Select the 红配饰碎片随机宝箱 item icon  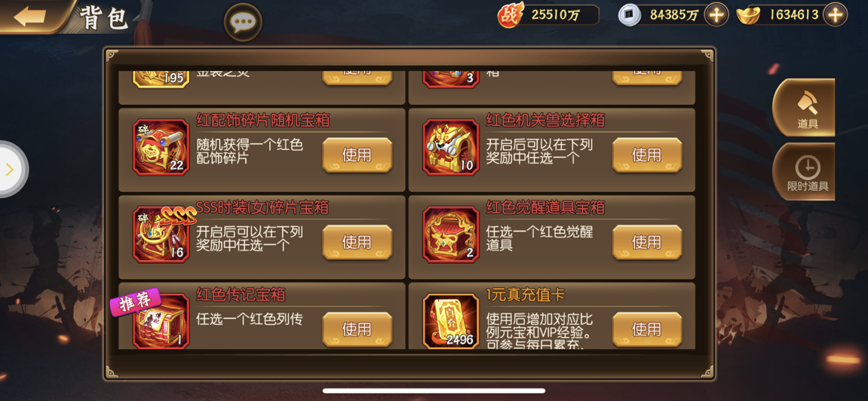[x=161, y=148]
